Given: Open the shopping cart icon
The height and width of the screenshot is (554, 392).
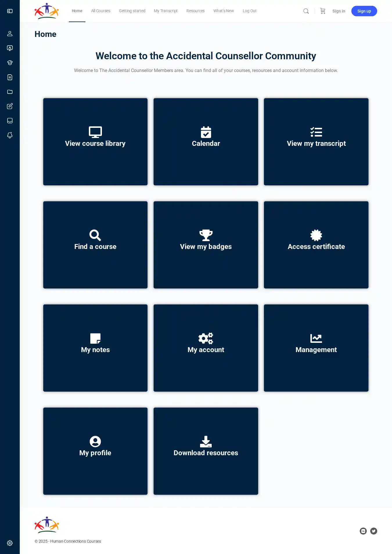Looking at the screenshot, I should click(x=323, y=11).
